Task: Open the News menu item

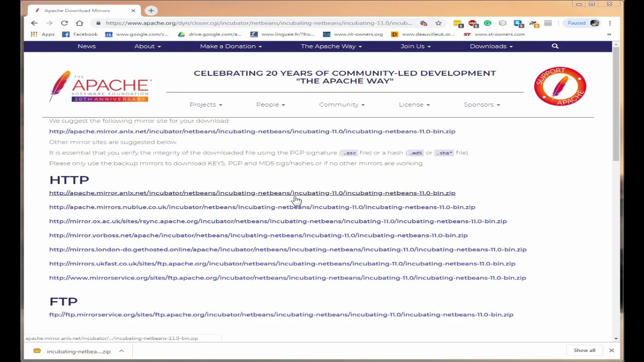Action: point(87,46)
